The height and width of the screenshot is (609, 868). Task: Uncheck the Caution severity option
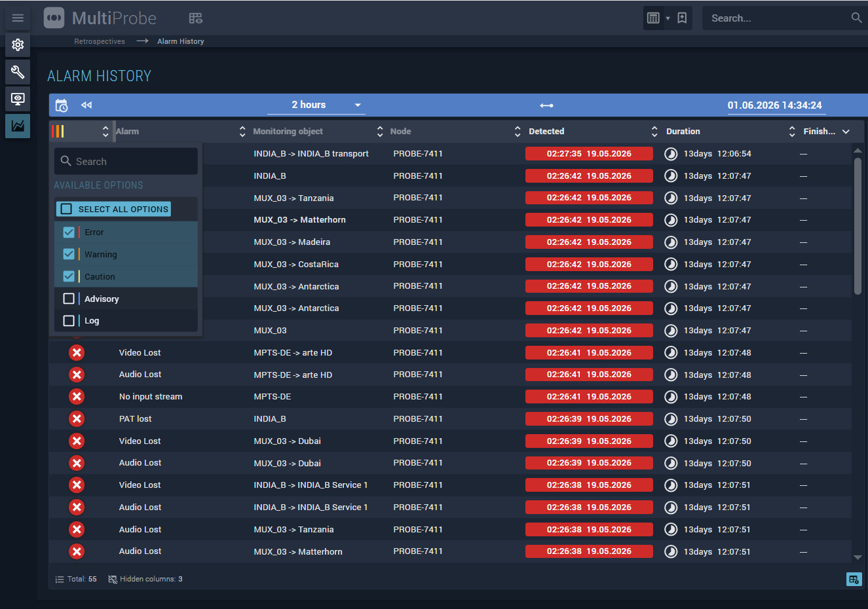69,276
